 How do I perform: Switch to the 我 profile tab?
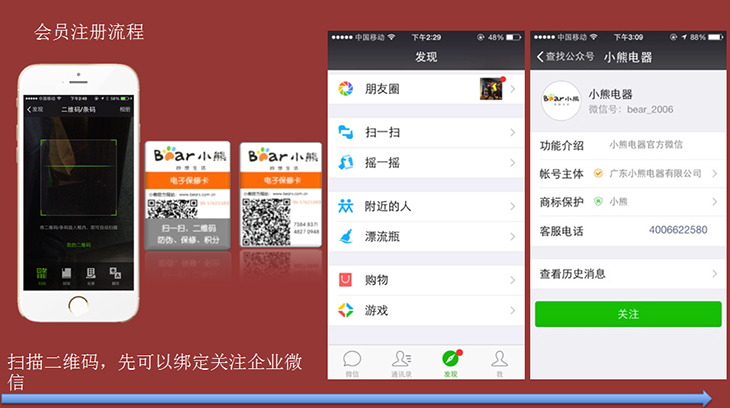coord(499,364)
